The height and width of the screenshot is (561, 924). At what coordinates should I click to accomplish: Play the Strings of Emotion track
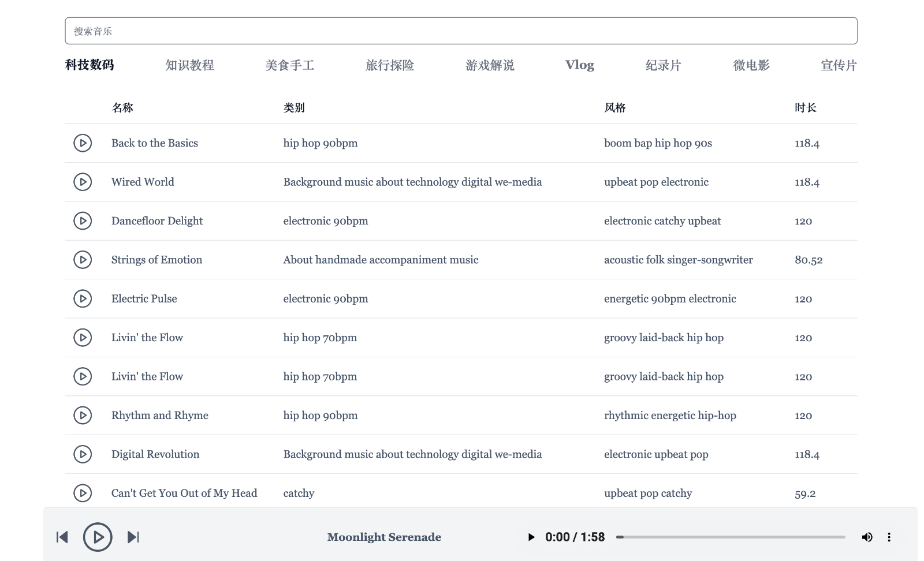click(x=83, y=260)
